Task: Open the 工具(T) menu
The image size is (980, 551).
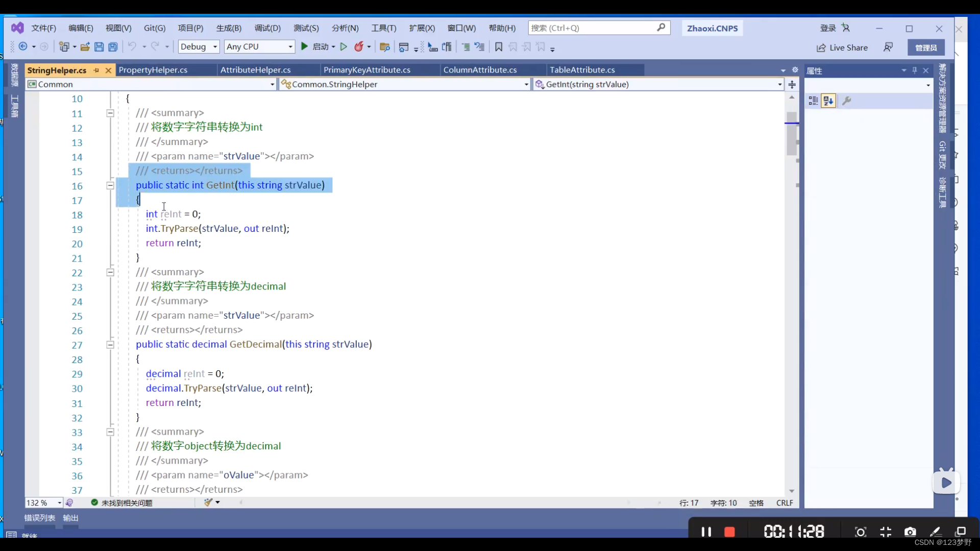Action: coord(383,28)
